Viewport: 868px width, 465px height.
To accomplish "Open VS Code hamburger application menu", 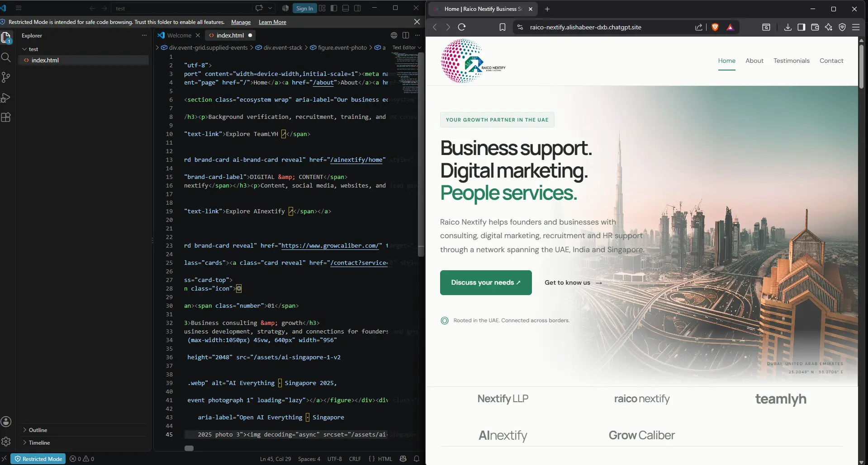I will coord(19,8).
